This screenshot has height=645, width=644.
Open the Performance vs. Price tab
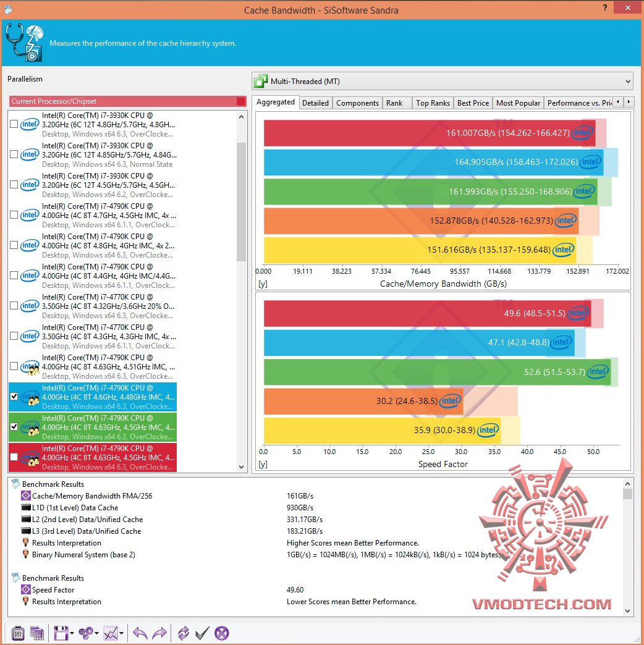pyautogui.click(x=578, y=103)
